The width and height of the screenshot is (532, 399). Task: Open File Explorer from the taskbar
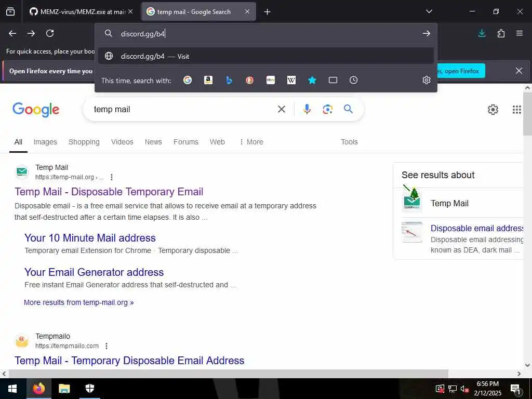[x=64, y=389]
